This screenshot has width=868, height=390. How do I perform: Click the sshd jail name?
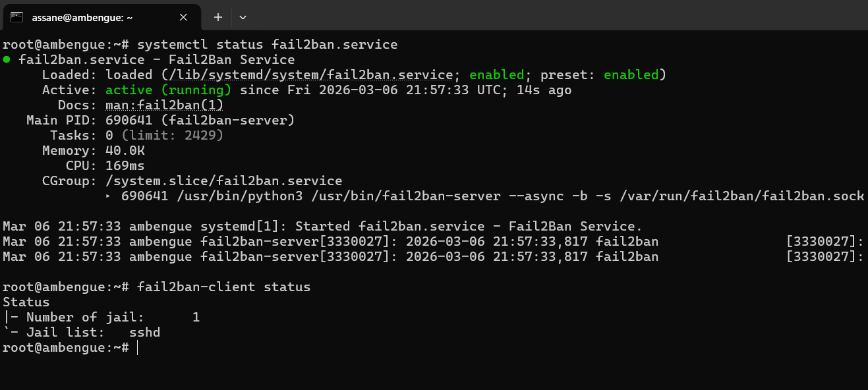click(x=144, y=333)
